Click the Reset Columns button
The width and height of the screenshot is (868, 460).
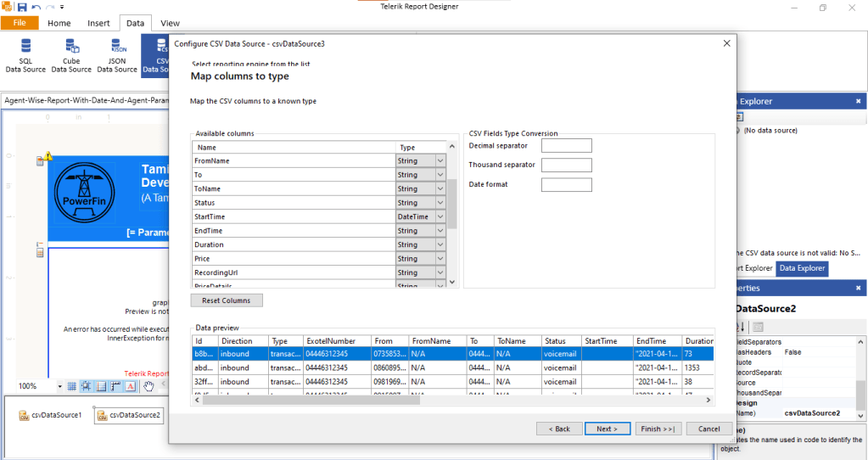(x=227, y=300)
